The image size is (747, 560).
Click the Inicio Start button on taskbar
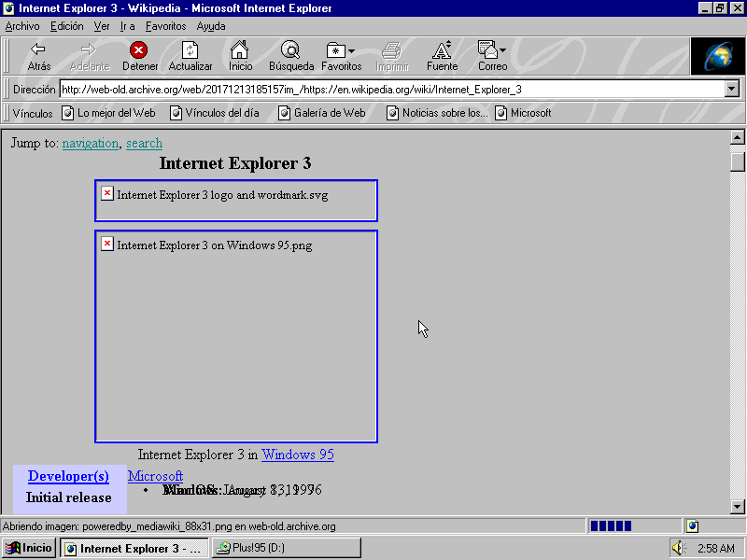(x=28, y=548)
